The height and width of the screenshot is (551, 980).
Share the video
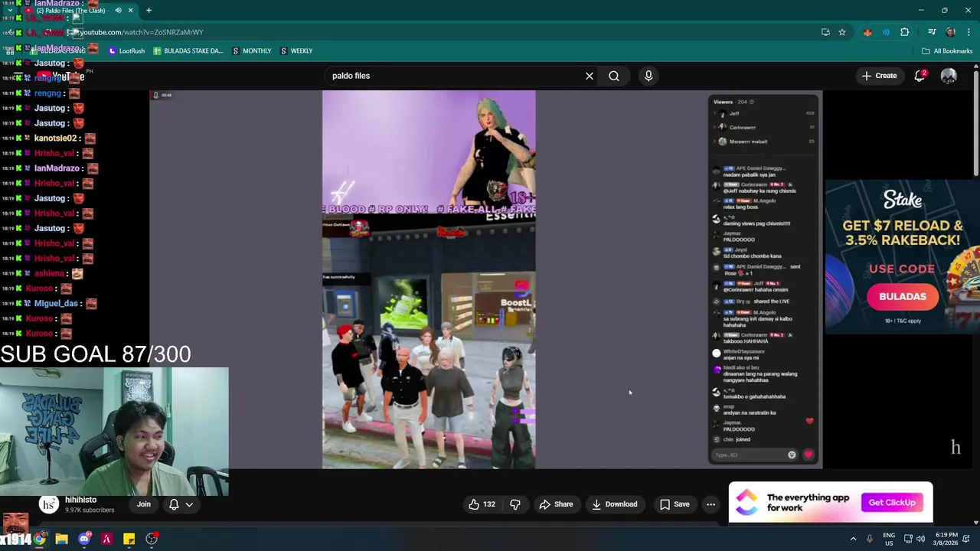point(556,504)
